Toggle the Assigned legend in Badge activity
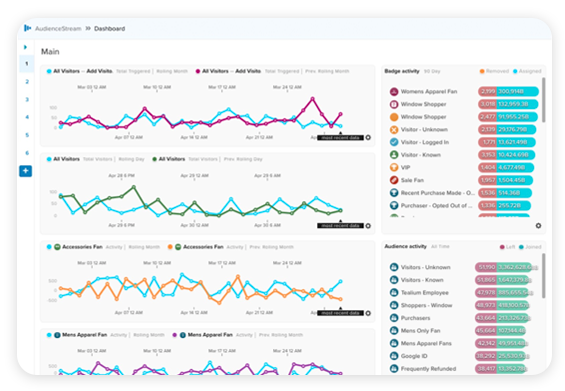This screenshot has height=391, width=565. [x=527, y=71]
